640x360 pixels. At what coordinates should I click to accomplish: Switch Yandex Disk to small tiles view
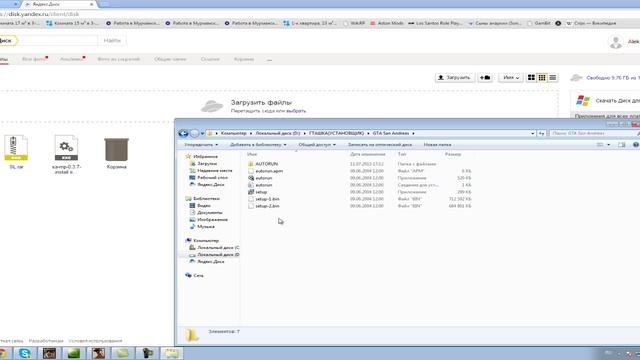pyautogui.click(x=542, y=78)
